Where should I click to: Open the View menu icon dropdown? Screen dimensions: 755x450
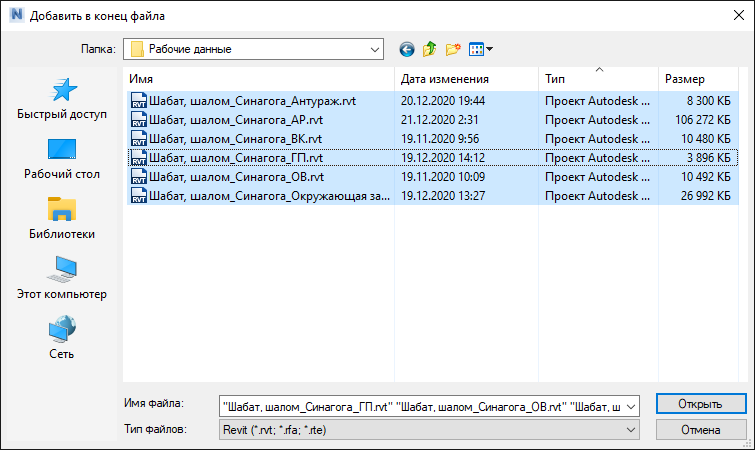(481, 48)
